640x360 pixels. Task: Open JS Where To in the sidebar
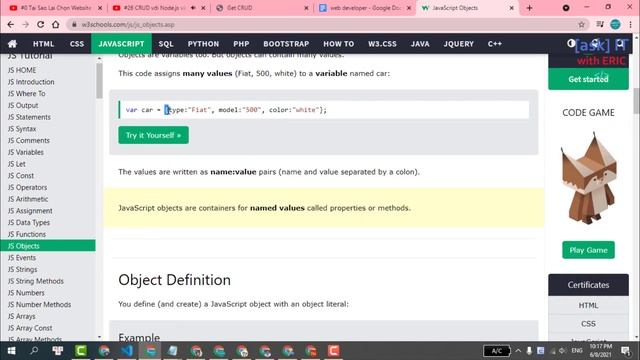click(27, 93)
